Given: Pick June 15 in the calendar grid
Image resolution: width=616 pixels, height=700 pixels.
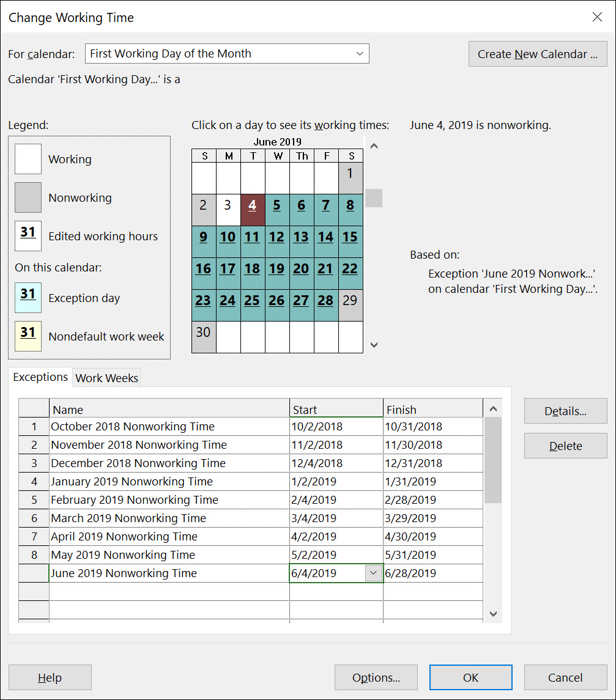Looking at the screenshot, I should tap(351, 241).
